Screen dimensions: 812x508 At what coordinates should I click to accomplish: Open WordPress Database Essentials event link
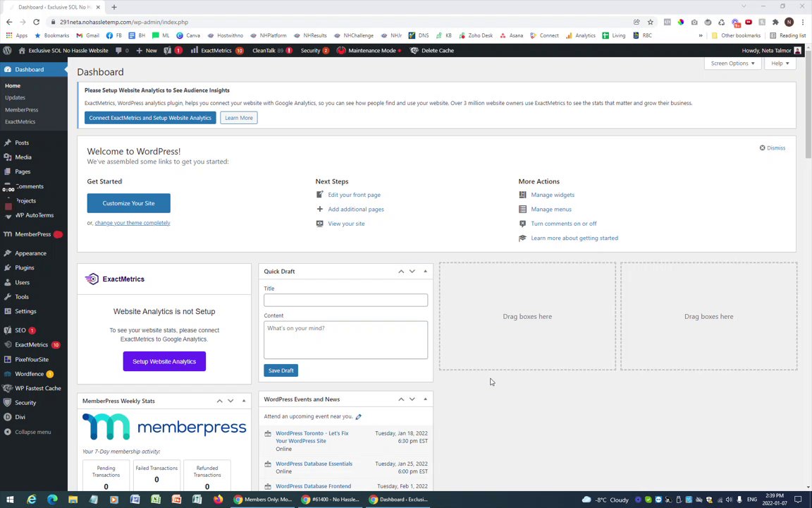coord(314,464)
